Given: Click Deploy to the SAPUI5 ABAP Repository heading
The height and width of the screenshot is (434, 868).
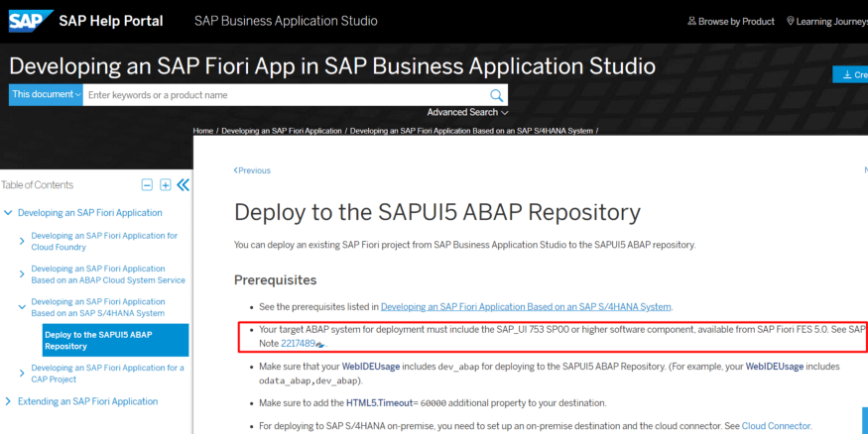Looking at the screenshot, I should (x=437, y=212).
